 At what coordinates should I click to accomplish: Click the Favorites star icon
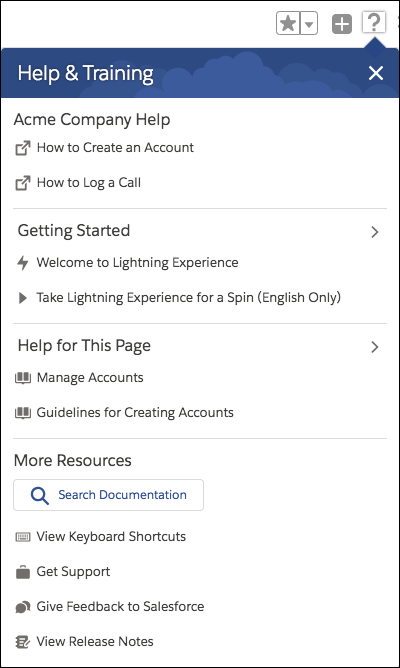click(x=288, y=23)
